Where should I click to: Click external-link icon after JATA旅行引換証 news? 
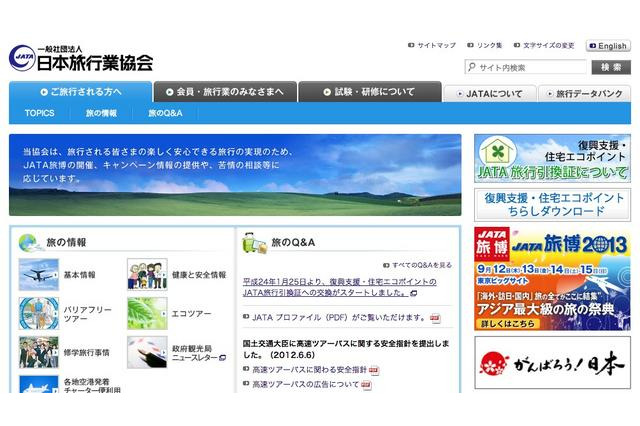[413, 293]
